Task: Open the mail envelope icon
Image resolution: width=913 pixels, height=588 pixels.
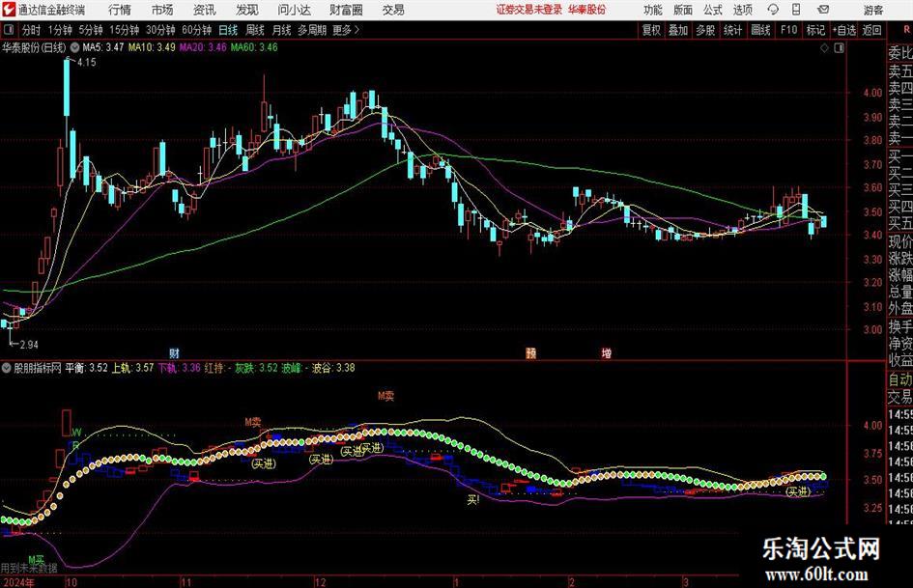Action: tap(823, 10)
